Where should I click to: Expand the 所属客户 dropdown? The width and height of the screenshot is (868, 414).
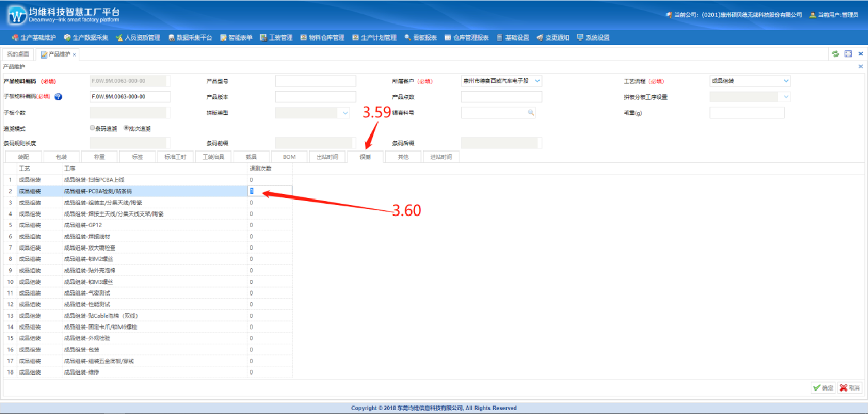click(x=537, y=81)
